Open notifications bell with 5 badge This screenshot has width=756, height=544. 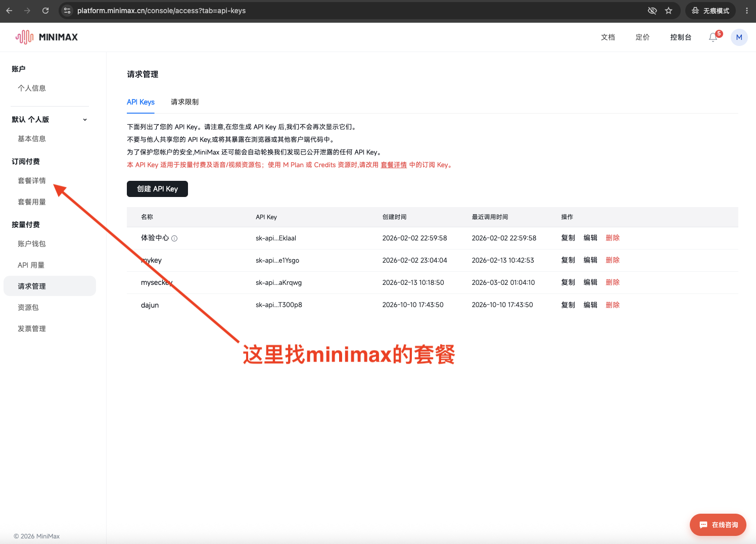click(x=714, y=37)
